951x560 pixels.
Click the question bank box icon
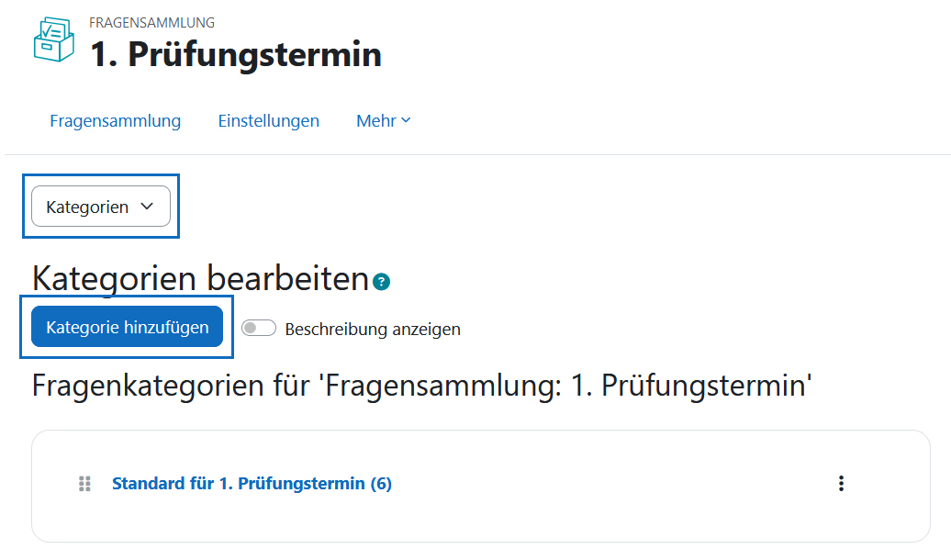[x=54, y=39]
